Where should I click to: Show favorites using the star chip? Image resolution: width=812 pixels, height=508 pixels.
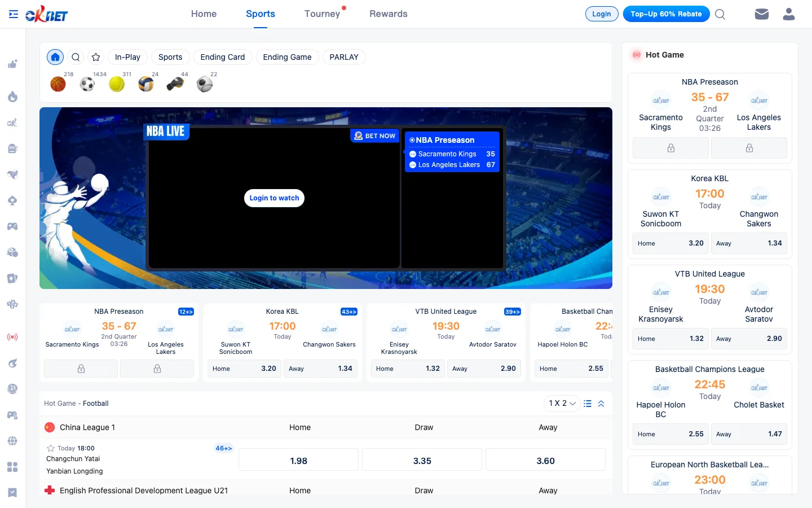tap(96, 57)
